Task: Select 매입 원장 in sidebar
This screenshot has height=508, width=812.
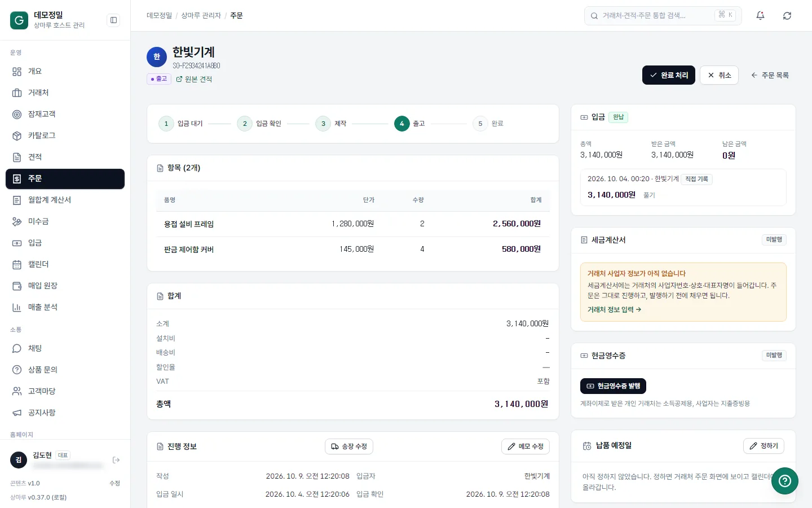Action: coord(65,286)
